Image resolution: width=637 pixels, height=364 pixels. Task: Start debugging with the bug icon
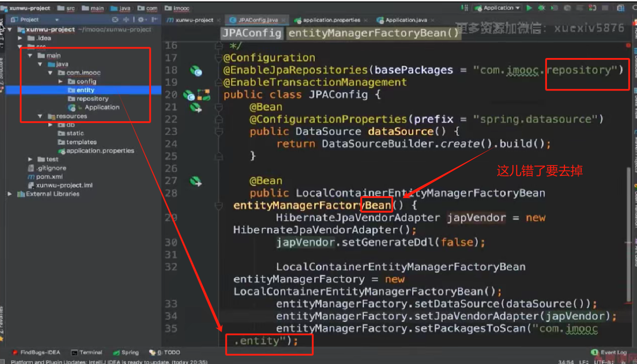tap(542, 8)
